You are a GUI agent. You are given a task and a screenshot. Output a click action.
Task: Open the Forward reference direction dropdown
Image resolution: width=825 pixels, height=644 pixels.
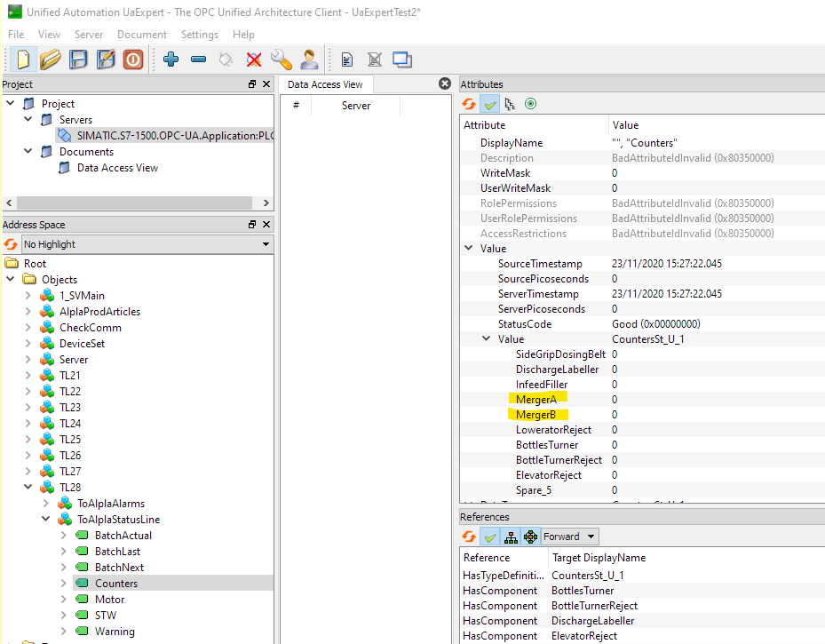[x=570, y=537]
